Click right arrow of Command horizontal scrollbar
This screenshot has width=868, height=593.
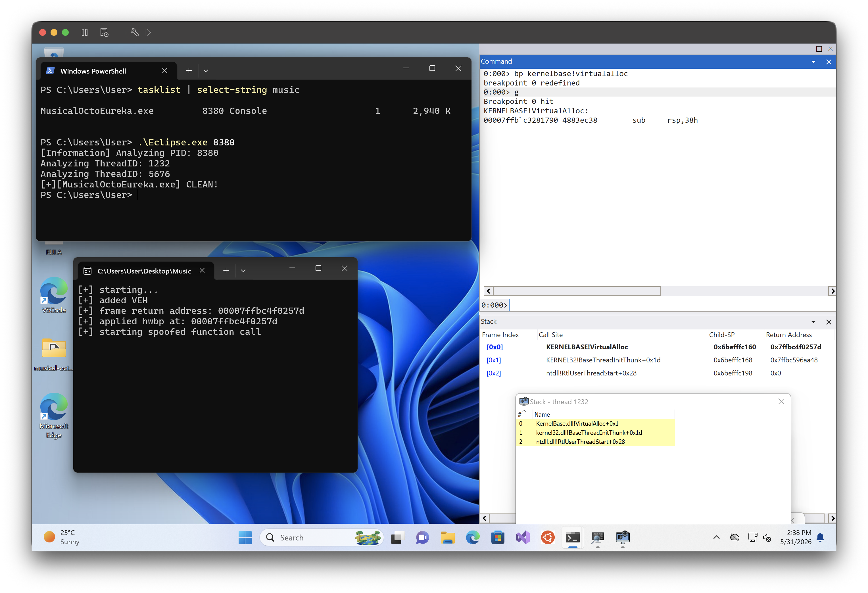[x=832, y=291]
